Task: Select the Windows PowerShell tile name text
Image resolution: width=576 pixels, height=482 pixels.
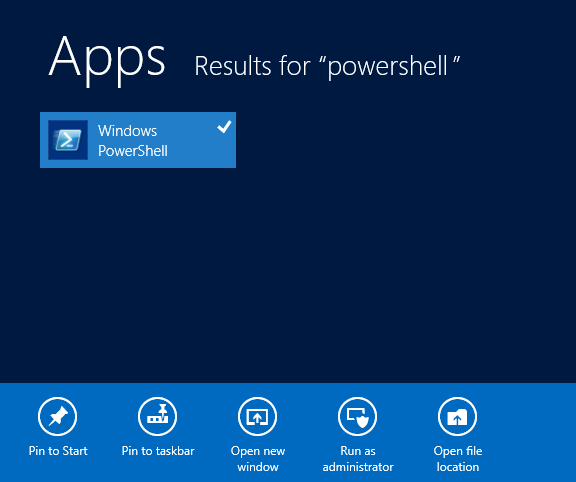Action: pos(133,141)
